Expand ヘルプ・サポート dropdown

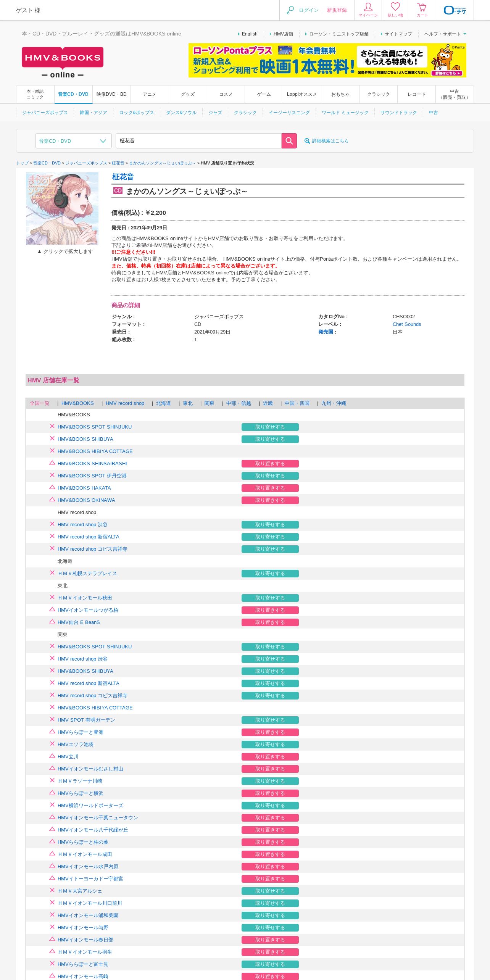[445, 34]
